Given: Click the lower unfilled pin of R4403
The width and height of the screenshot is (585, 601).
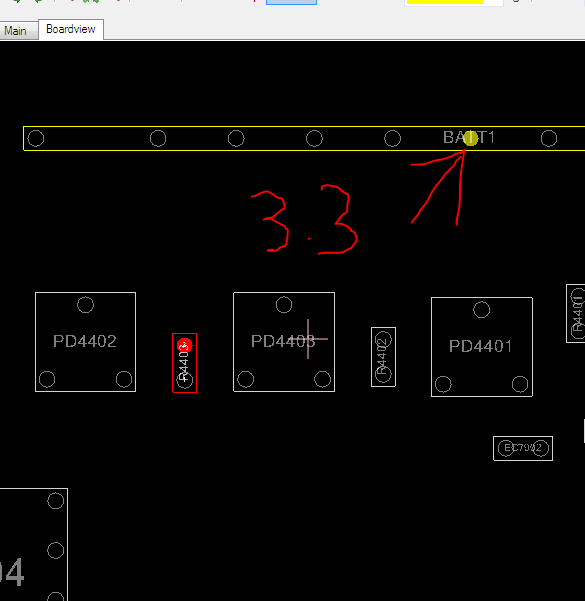Looking at the screenshot, I should (x=184, y=380).
